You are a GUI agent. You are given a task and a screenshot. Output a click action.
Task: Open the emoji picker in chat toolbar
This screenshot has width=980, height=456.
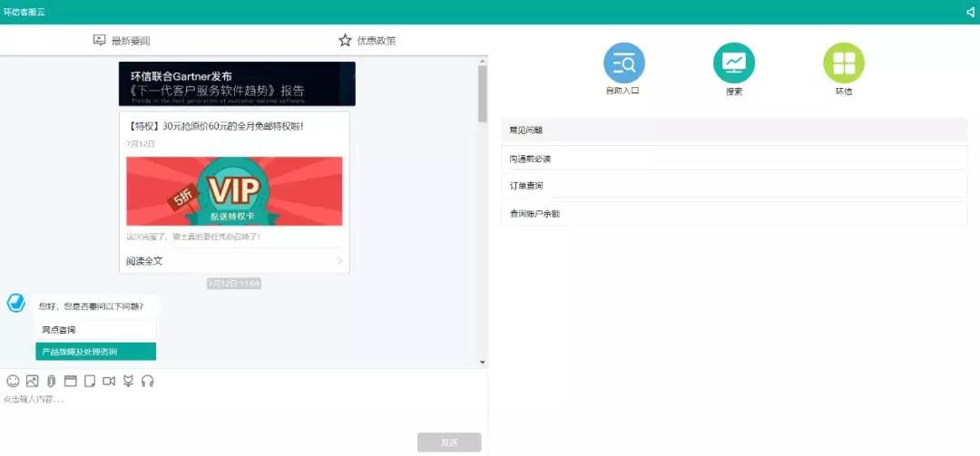13,381
